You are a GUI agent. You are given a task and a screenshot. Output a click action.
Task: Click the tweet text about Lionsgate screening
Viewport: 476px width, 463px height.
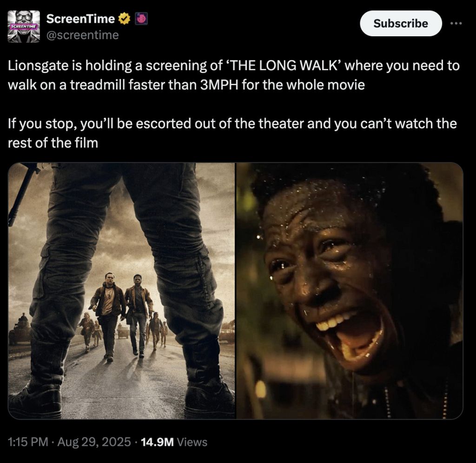(x=233, y=75)
